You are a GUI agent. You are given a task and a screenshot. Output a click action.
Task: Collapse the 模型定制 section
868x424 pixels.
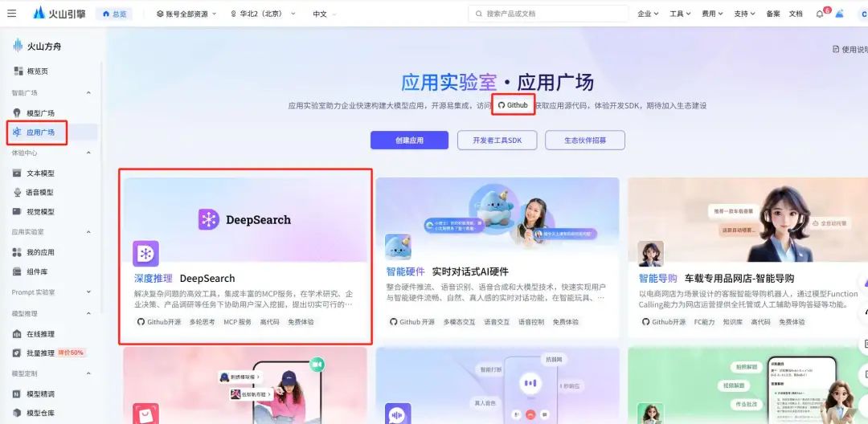(88, 373)
